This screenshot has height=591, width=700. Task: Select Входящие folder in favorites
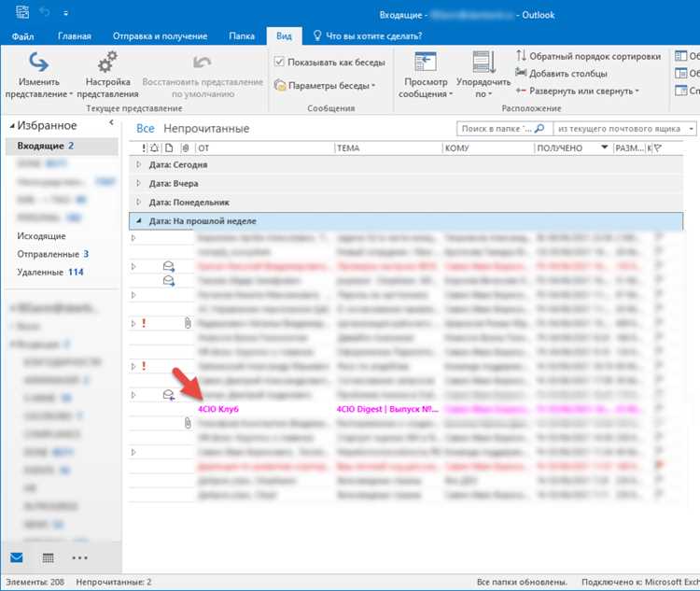(x=62, y=146)
